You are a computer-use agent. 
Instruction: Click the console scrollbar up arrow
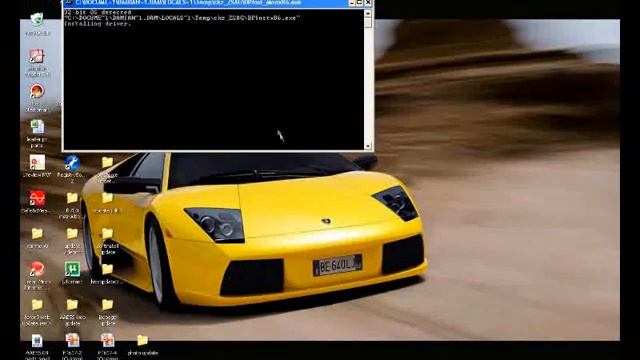tap(368, 13)
